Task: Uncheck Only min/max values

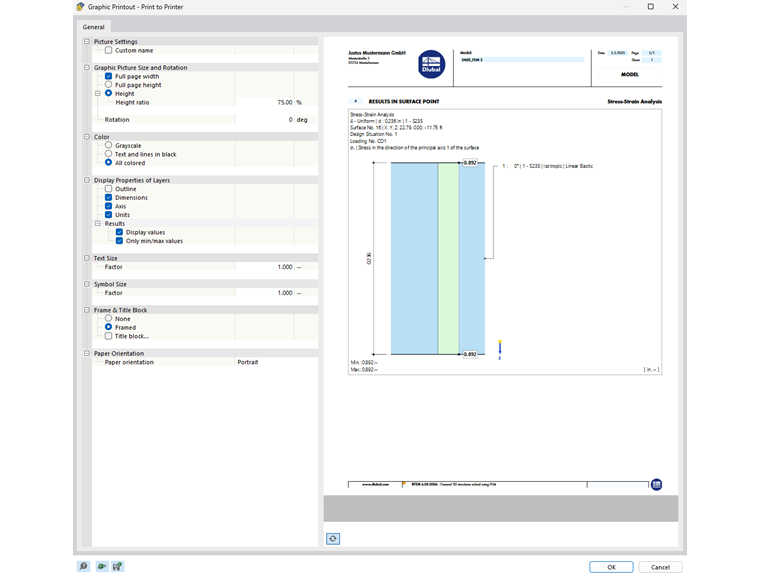Action: coord(119,240)
